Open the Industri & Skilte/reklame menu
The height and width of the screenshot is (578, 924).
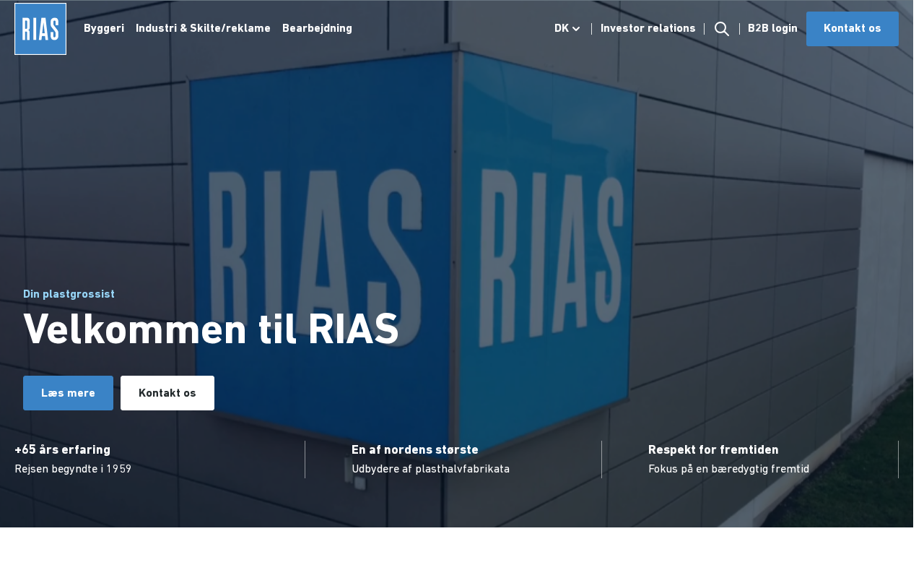tap(203, 29)
